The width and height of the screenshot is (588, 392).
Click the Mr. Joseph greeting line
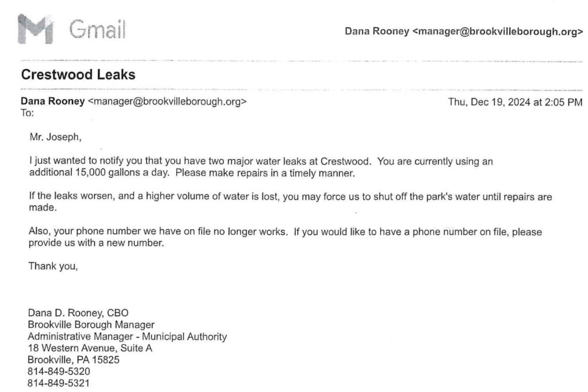(x=53, y=137)
